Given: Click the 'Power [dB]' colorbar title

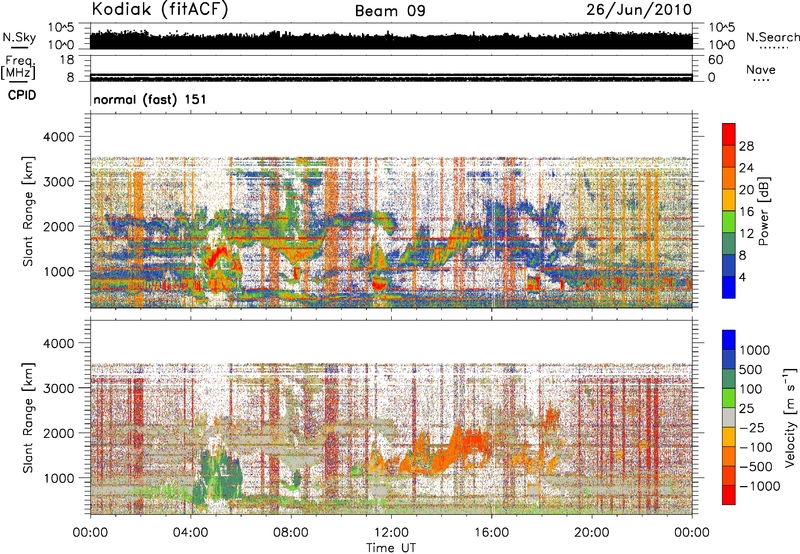Looking at the screenshot, I should point(763,211).
